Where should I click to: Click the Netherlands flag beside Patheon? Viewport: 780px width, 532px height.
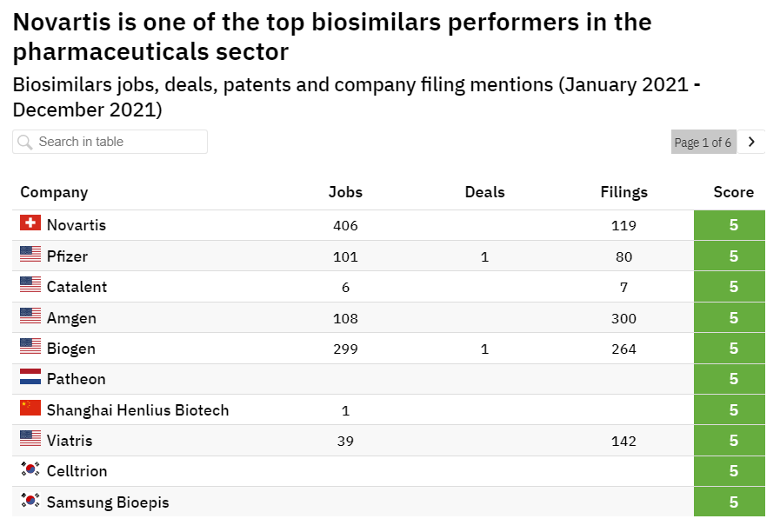coord(30,377)
